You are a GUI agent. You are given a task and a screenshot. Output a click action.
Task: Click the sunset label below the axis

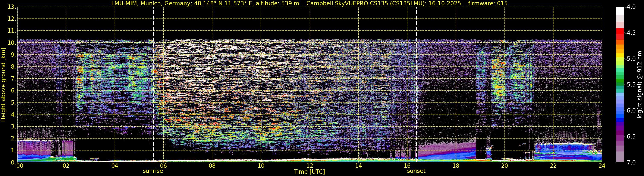pyautogui.click(x=416, y=171)
